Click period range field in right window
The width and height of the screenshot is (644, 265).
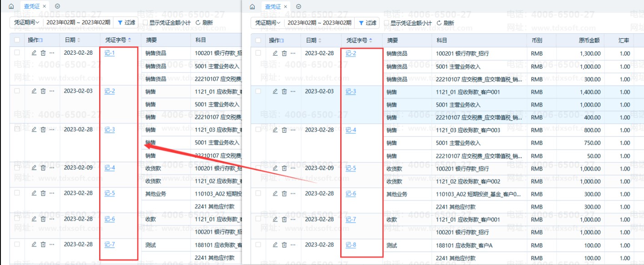tap(319, 22)
